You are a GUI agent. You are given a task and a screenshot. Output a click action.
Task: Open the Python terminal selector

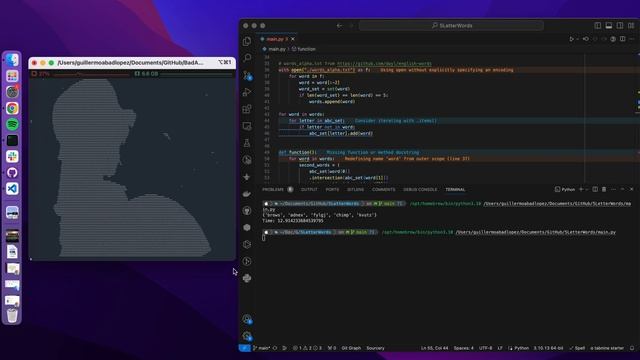click(565, 189)
